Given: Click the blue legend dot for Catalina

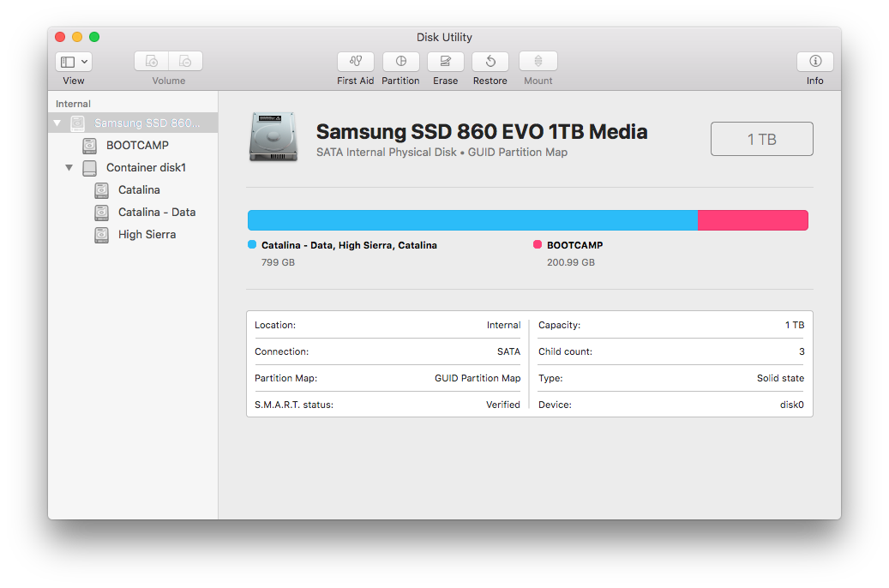Looking at the screenshot, I should (252, 244).
